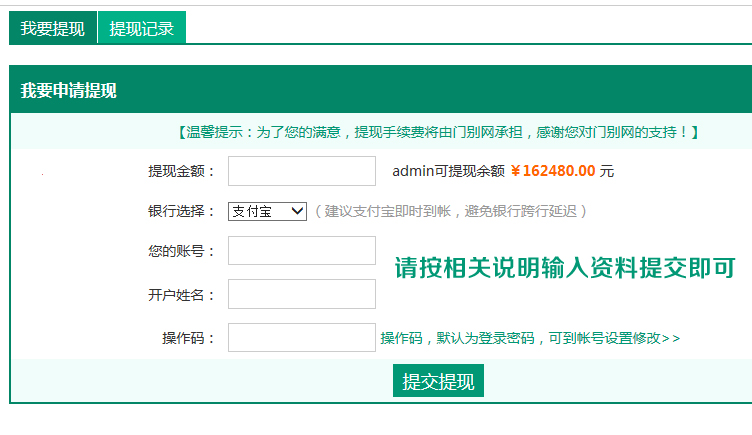Click the 请按相关说明输入资料提交即可 green instruction text

[x=565, y=268]
